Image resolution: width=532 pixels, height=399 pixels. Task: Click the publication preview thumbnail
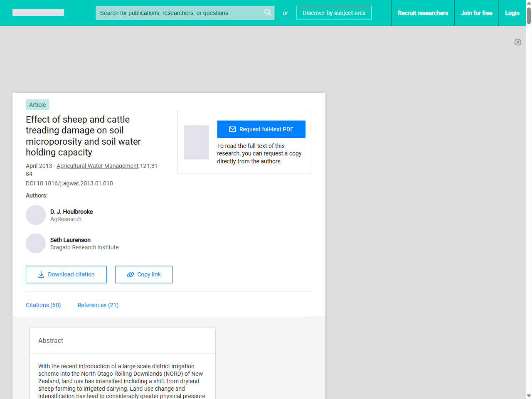point(196,142)
